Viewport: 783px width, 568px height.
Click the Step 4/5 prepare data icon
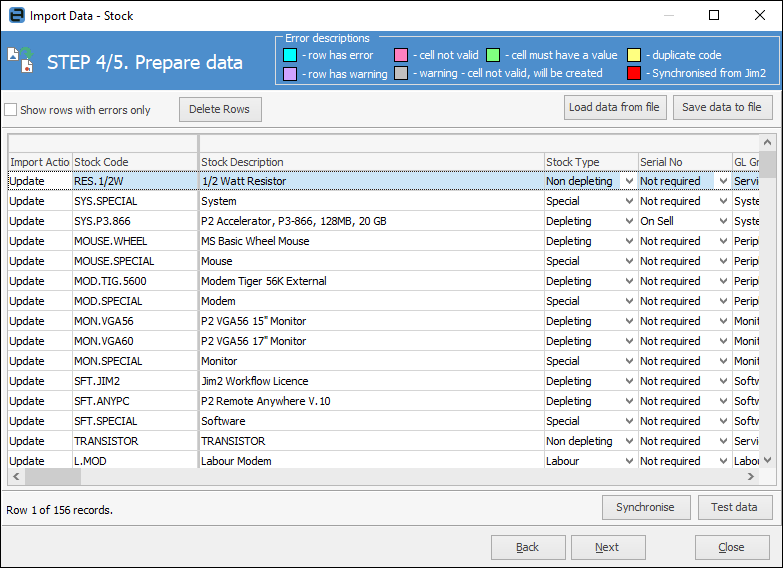coord(21,61)
